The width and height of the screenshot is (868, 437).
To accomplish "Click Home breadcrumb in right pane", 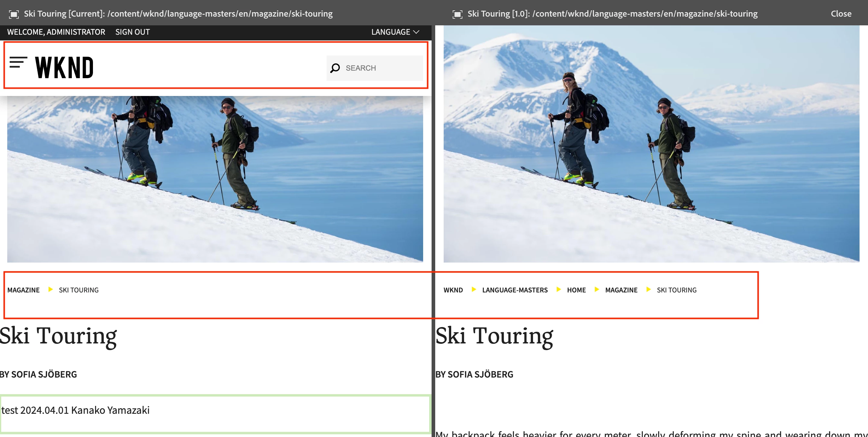I will (576, 290).
